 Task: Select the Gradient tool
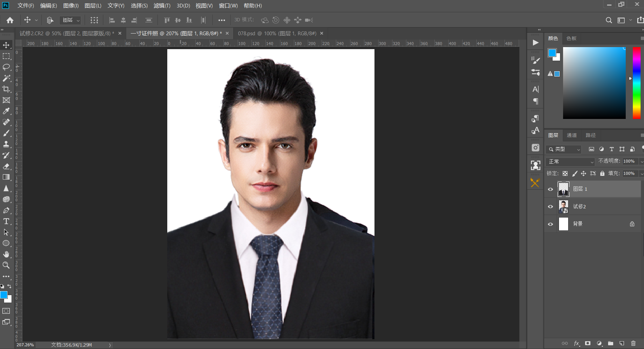[x=6, y=177]
